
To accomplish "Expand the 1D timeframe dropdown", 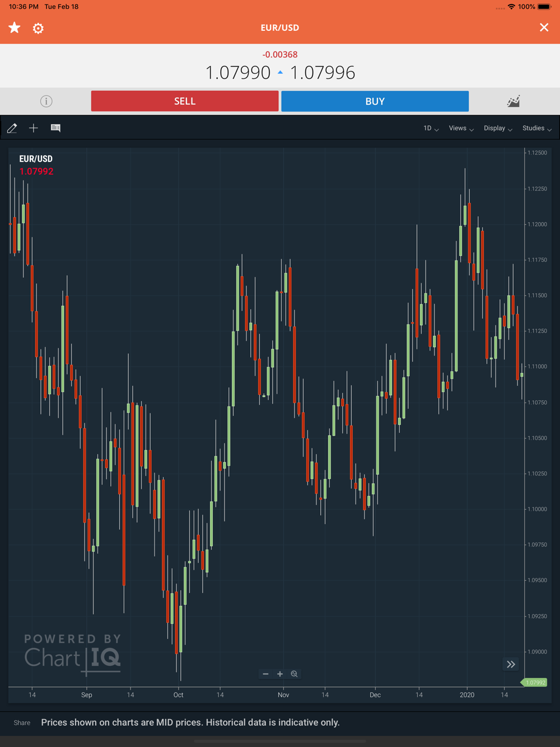I will tap(431, 128).
